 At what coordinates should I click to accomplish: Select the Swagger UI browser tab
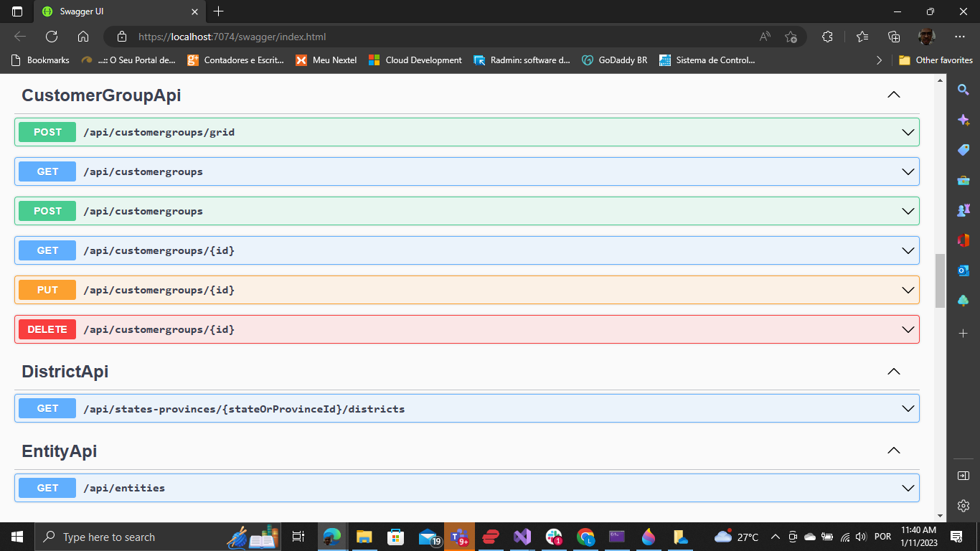pos(115,11)
